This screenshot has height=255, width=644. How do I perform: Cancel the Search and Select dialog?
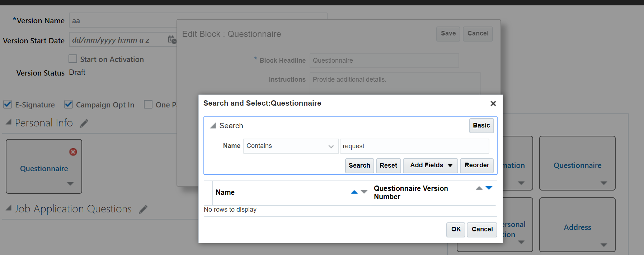[x=482, y=230]
